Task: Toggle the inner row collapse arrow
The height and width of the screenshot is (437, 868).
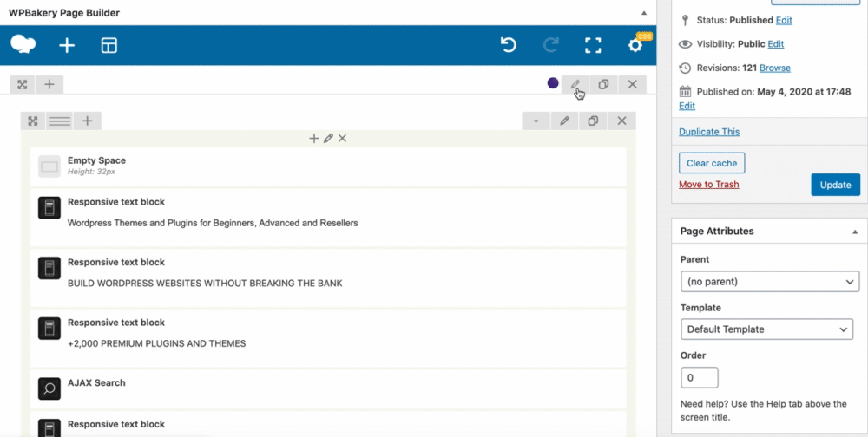Action: point(536,121)
